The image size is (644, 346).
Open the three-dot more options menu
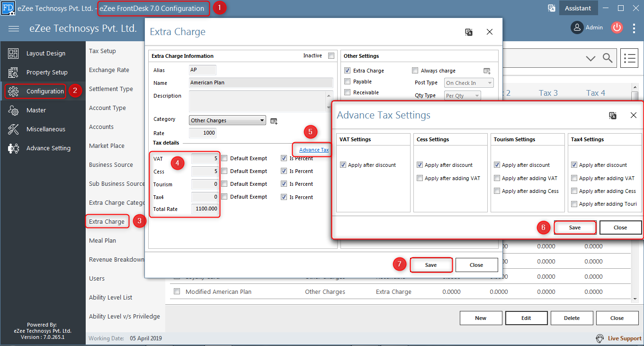[634, 28]
